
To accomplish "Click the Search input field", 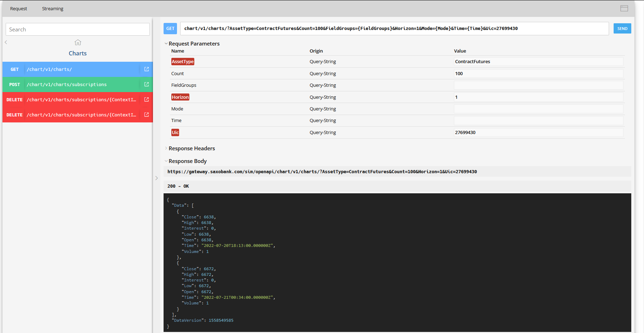I will [78, 29].
